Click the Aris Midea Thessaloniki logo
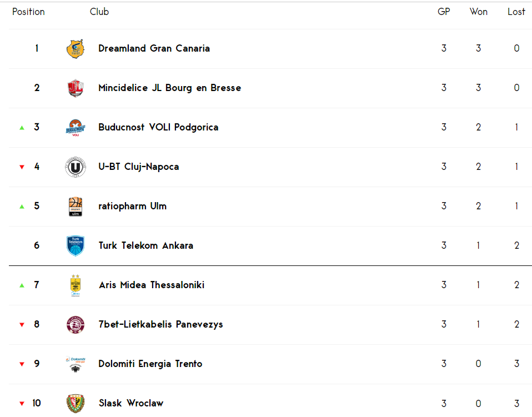The image size is (532, 417). [x=76, y=285]
